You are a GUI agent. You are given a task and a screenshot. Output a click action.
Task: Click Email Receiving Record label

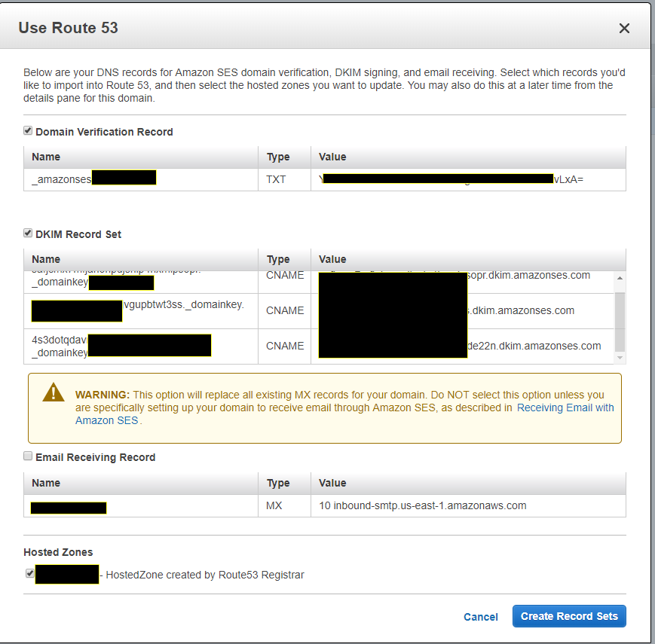click(95, 457)
